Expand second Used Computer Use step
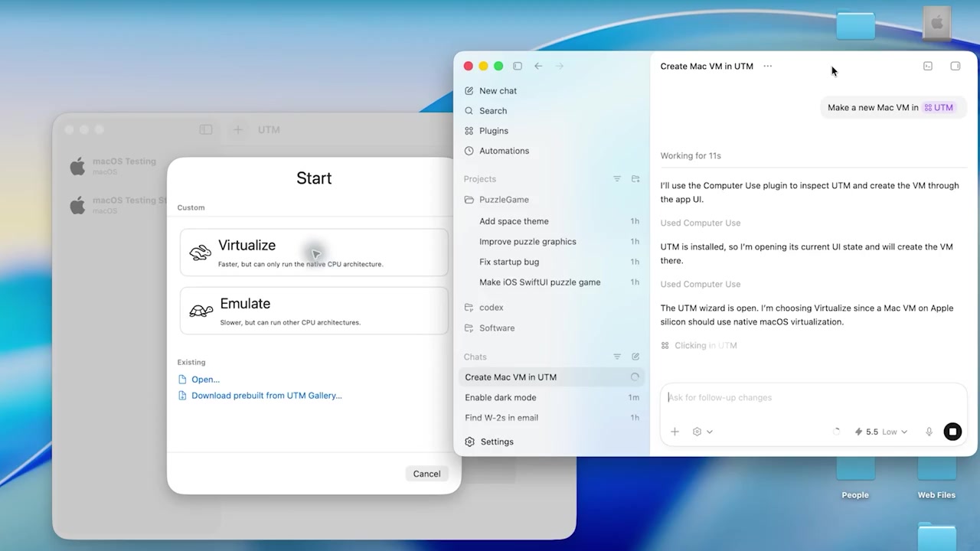Viewport: 980px width, 551px height. 701,284
